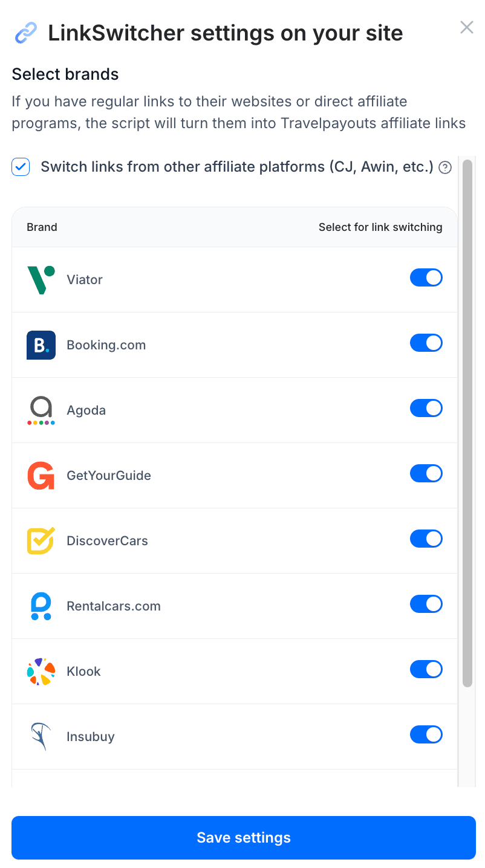The image size is (485, 868).
Task: Click the GetYourGuide logo icon
Action: click(x=41, y=476)
